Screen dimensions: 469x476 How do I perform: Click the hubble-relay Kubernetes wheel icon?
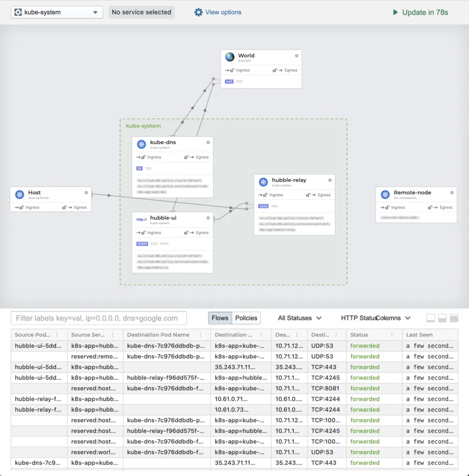coord(263,182)
